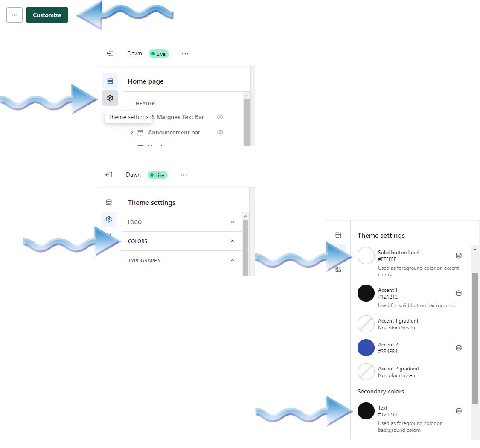Image resolution: width=480 pixels, height=448 pixels.
Task: Toggle visibility of the Announcement bar
Action: click(x=220, y=132)
